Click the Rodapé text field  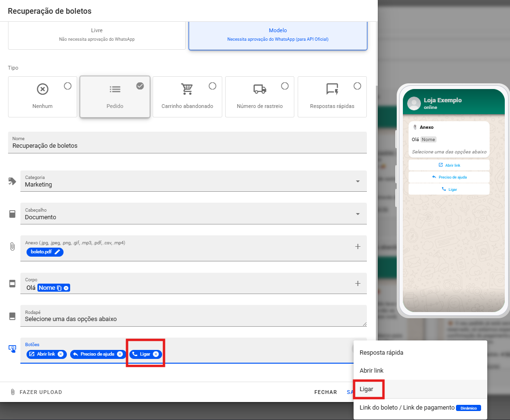(x=190, y=319)
